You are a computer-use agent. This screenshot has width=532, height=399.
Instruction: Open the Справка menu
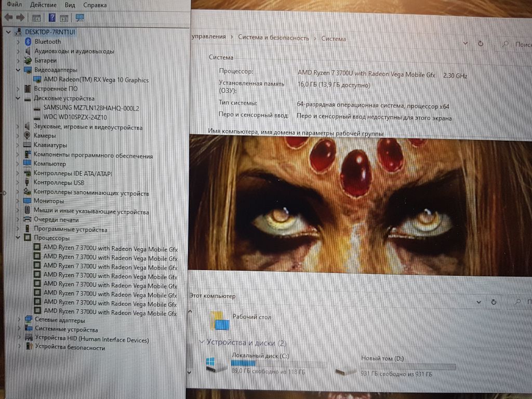point(95,5)
